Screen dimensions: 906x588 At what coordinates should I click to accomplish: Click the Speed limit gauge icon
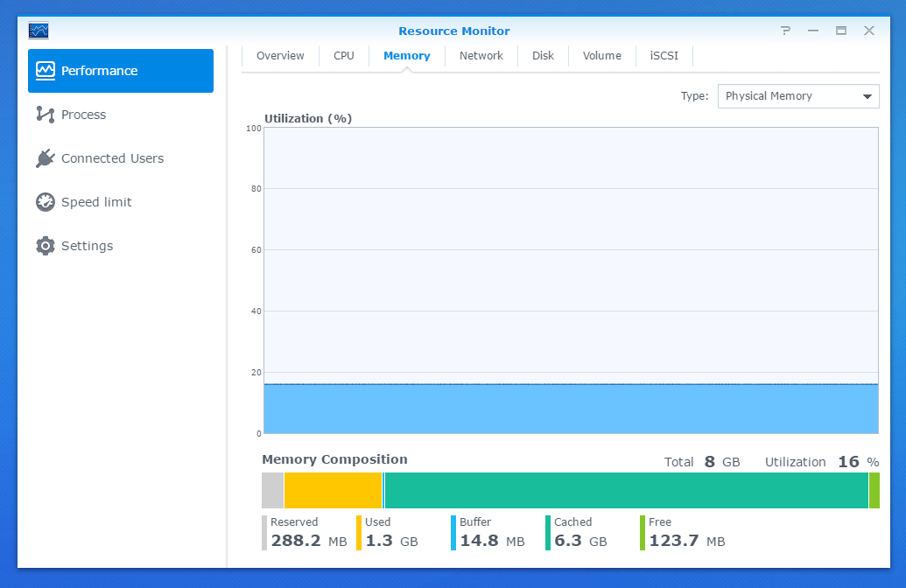(x=46, y=202)
